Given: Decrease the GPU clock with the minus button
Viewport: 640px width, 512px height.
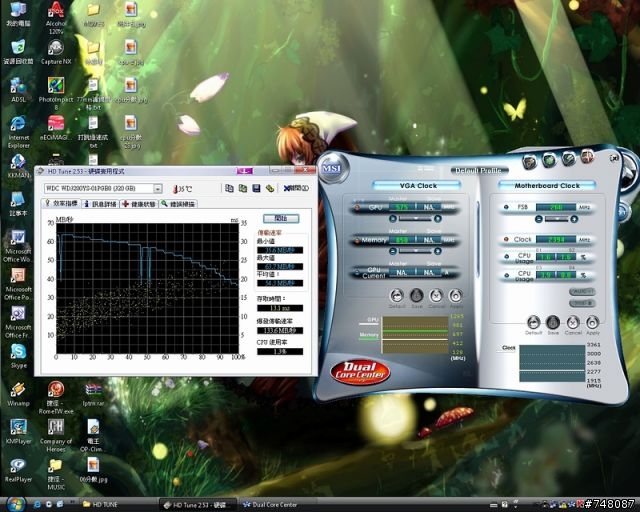Looking at the screenshot, I should [393, 219].
